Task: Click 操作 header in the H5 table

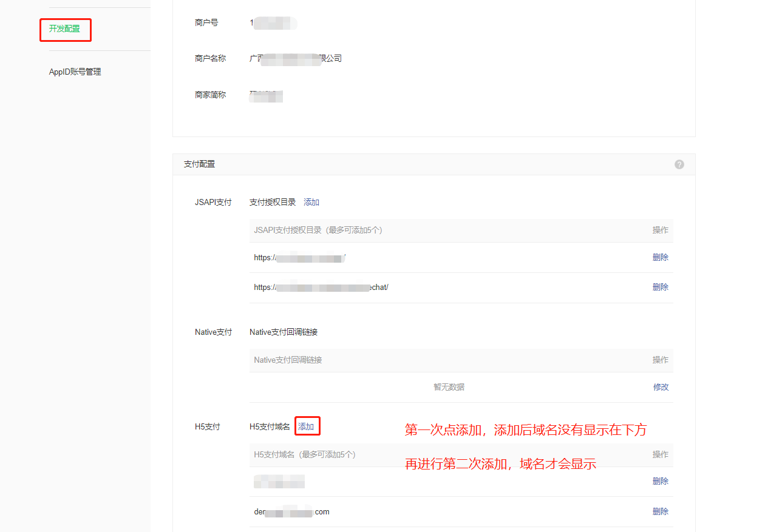Action: pyautogui.click(x=661, y=454)
